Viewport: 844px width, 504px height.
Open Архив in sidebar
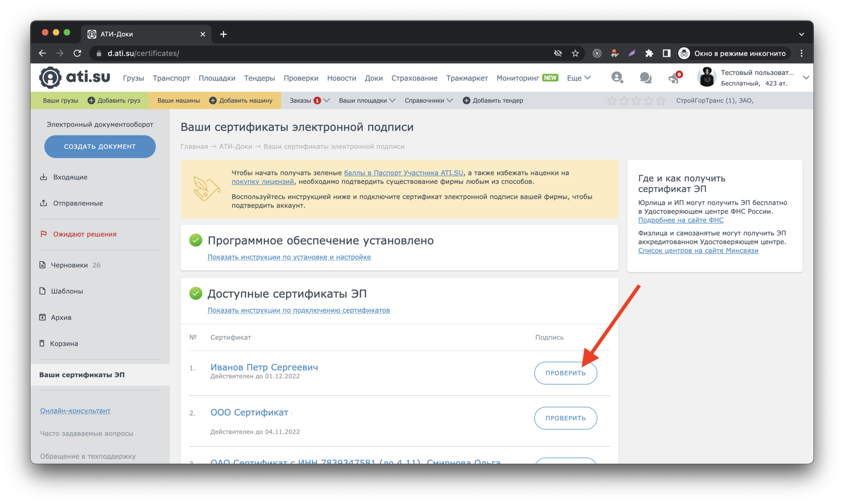pyautogui.click(x=61, y=317)
